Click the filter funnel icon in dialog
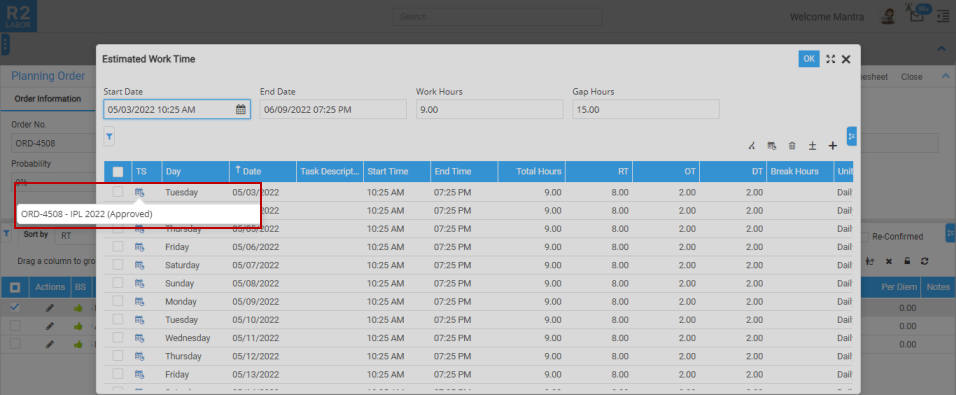The width and height of the screenshot is (956, 395). (x=109, y=137)
